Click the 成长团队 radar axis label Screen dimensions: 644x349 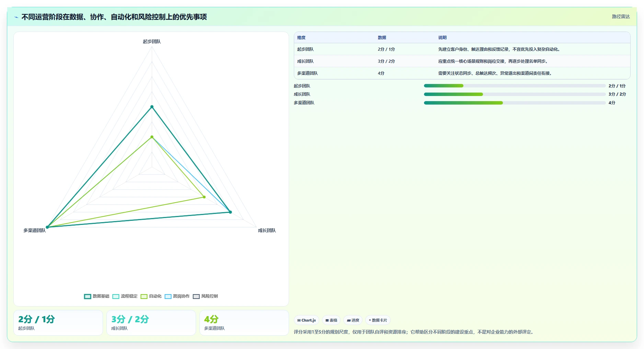click(267, 230)
